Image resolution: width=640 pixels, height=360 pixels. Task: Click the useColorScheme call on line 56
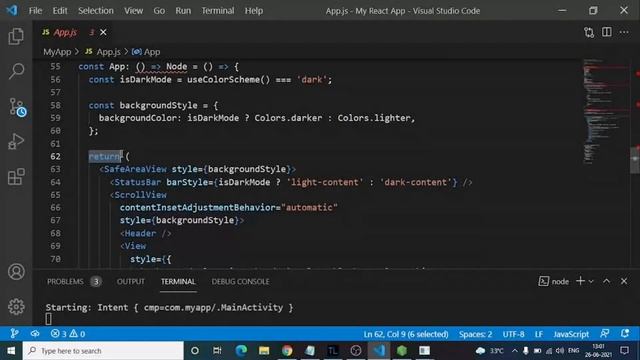tap(228, 80)
